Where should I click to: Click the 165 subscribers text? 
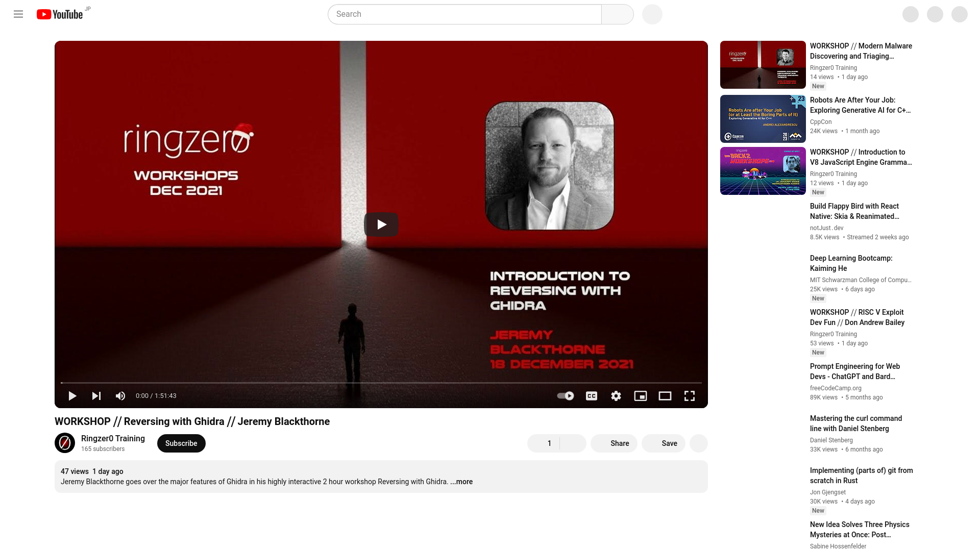pos(103,449)
